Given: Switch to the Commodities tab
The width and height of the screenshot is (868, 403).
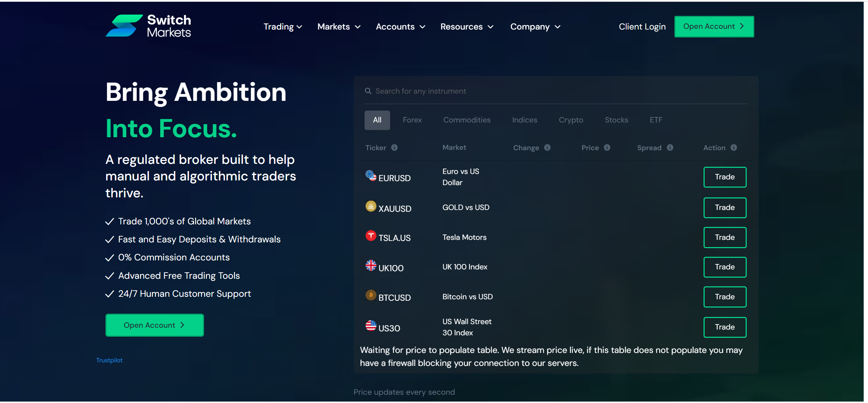Looking at the screenshot, I should 467,120.
